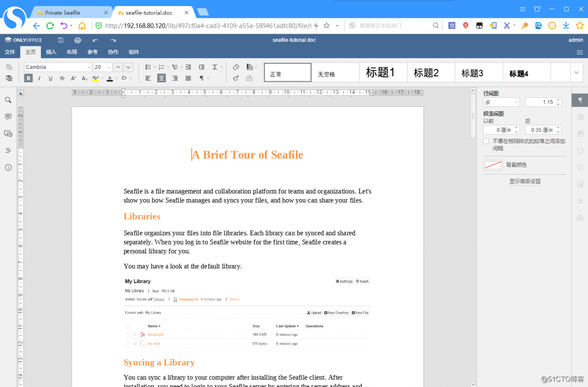Viewport: 588px width, 387px height.
Task: Open the Table settings panel icon
Action: pyautogui.click(x=580, y=117)
